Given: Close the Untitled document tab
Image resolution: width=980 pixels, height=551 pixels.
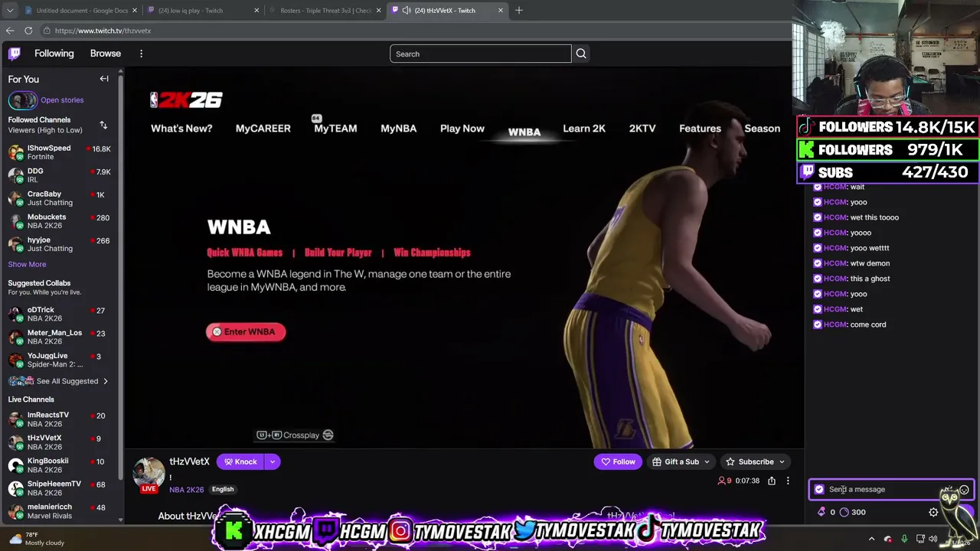Looking at the screenshot, I should pyautogui.click(x=135, y=10).
